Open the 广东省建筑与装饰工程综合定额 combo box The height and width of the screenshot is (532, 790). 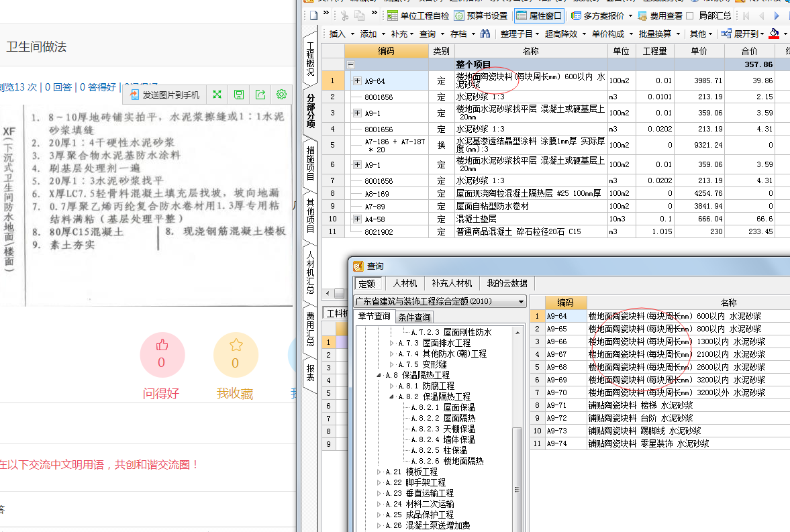click(x=440, y=301)
